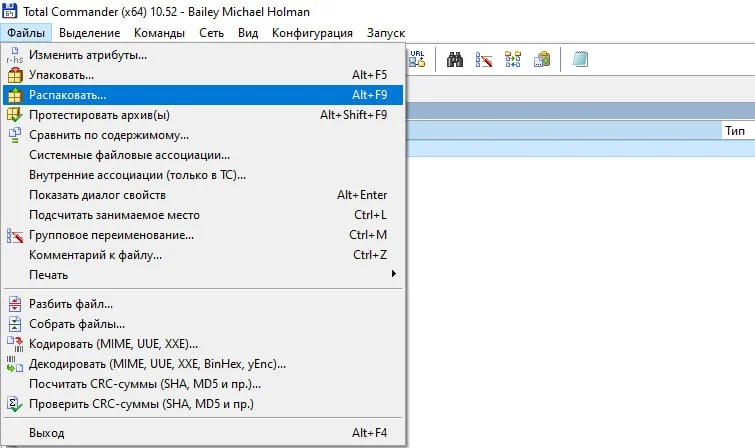This screenshot has width=755, height=448.
Task: Open file search via binoculars icon
Action: (x=455, y=59)
